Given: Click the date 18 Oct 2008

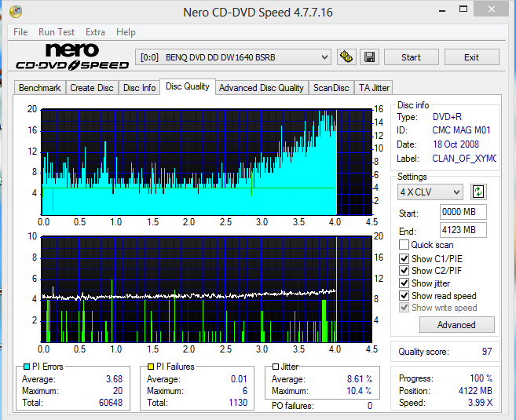Looking at the screenshot, I should (456, 144).
